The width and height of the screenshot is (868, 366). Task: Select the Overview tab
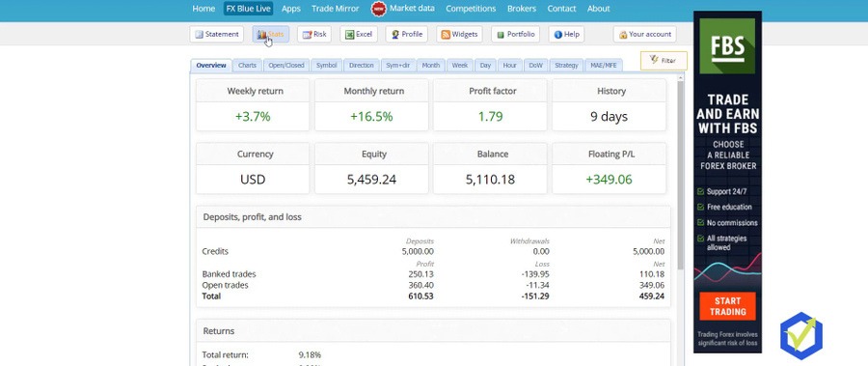tap(211, 66)
